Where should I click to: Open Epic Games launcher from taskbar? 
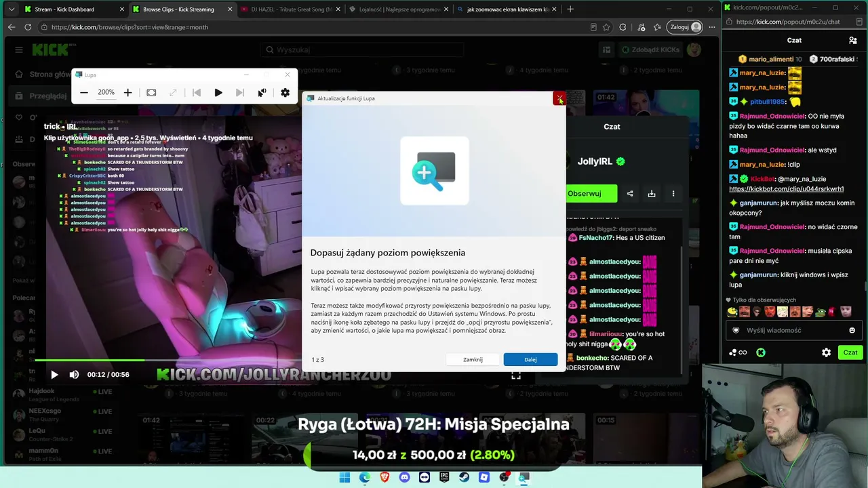(444, 477)
